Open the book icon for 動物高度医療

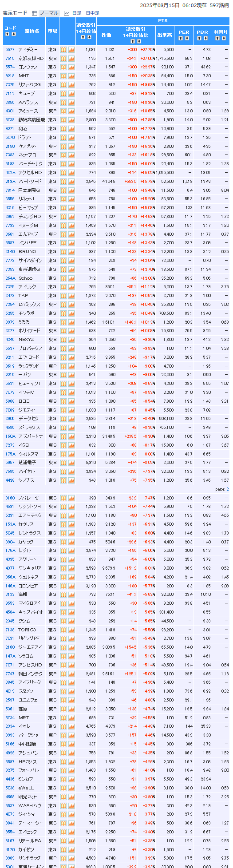63,120
